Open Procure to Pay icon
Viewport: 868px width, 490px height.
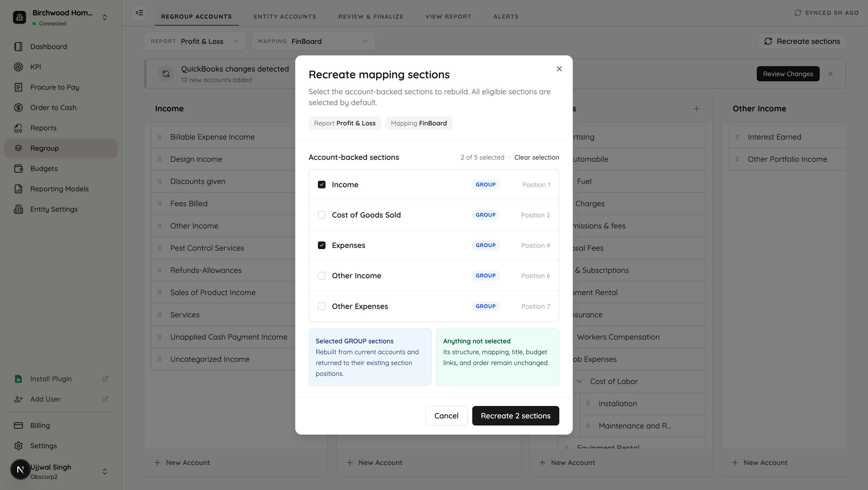(18, 87)
